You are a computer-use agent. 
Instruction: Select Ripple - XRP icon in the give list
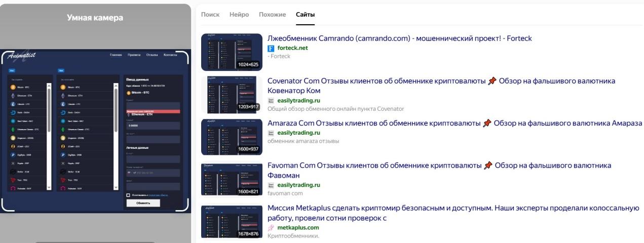coord(13,164)
